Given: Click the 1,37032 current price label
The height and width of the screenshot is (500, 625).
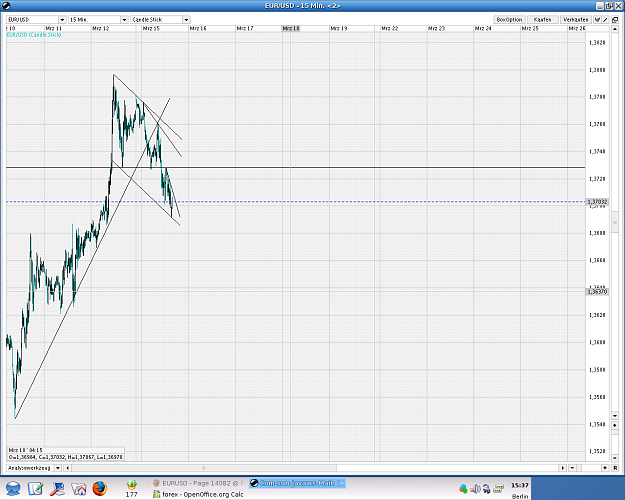Looking at the screenshot, I should pyautogui.click(x=597, y=202).
